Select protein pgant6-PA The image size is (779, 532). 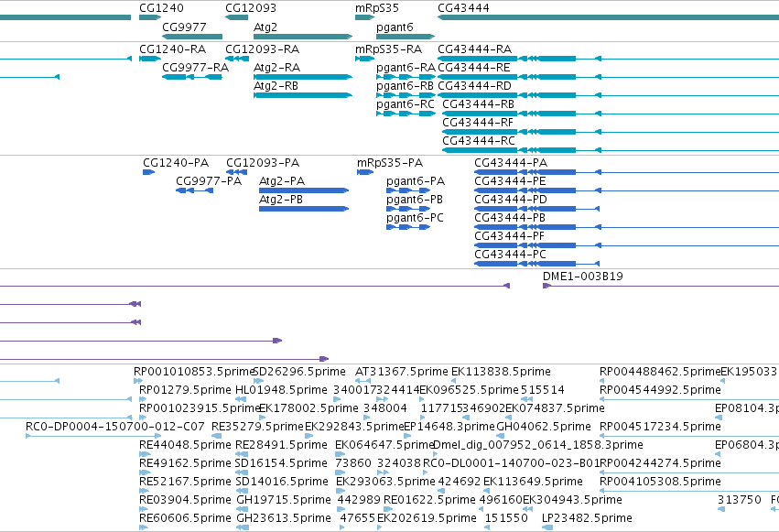click(416, 181)
